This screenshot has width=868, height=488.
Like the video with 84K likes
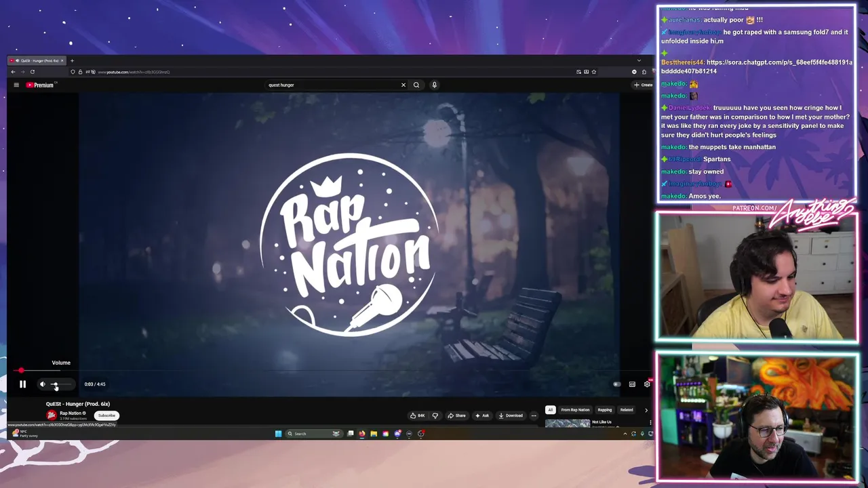(418, 415)
